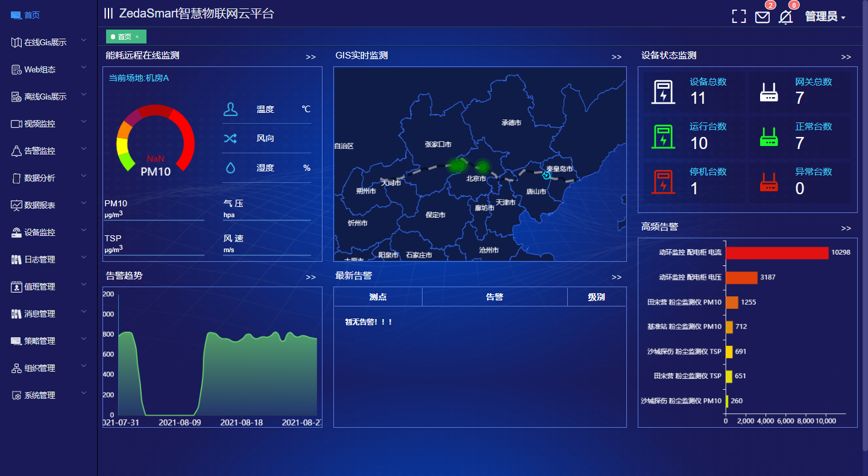
Task: Toggle the sidebar with the three-bar icon
Action: (108, 13)
